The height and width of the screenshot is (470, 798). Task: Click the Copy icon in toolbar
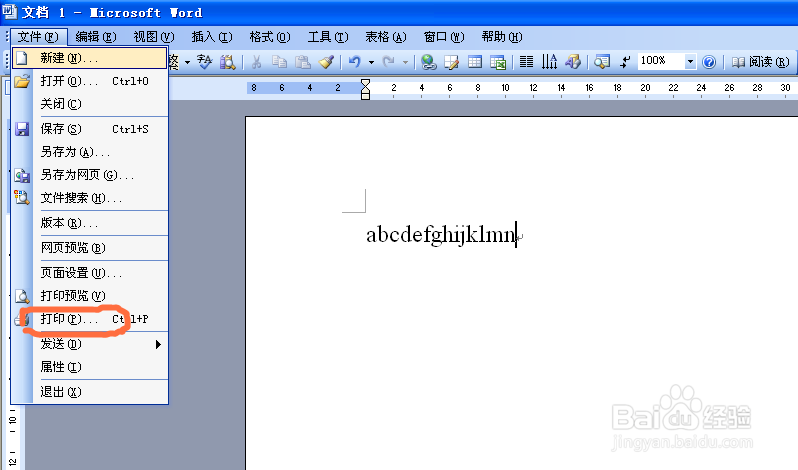click(279, 62)
